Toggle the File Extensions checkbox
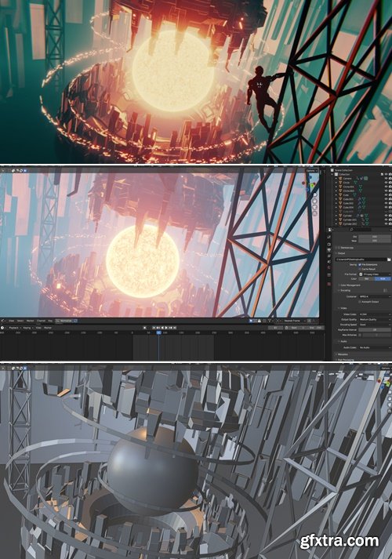Viewport: 392px width, 559px height. (x=360, y=264)
